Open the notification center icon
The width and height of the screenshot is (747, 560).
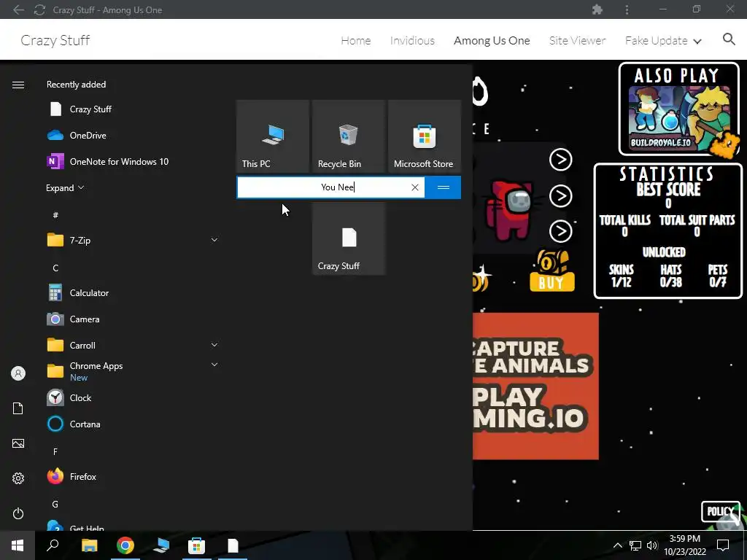(723, 545)
